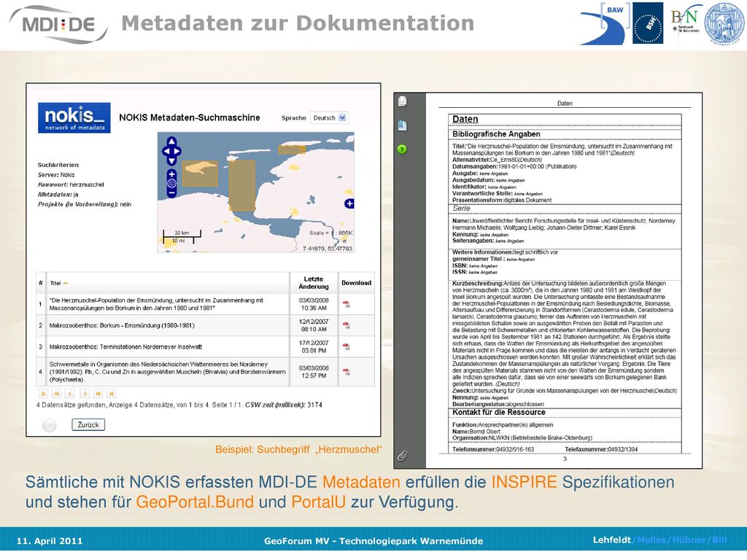The width and height of the screenshot is (747, 560).
Task: Zoom in on the NOKIS map
Action: 171,174
